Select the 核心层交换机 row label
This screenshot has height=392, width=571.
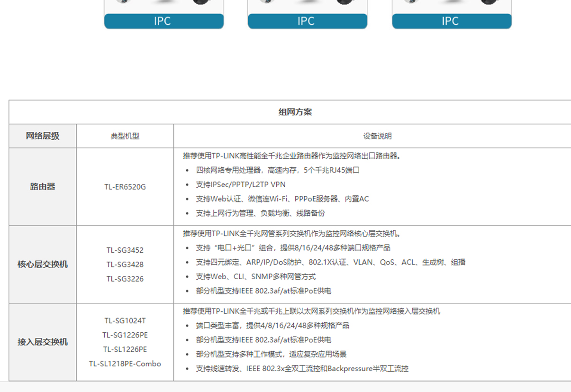(43, 264)
